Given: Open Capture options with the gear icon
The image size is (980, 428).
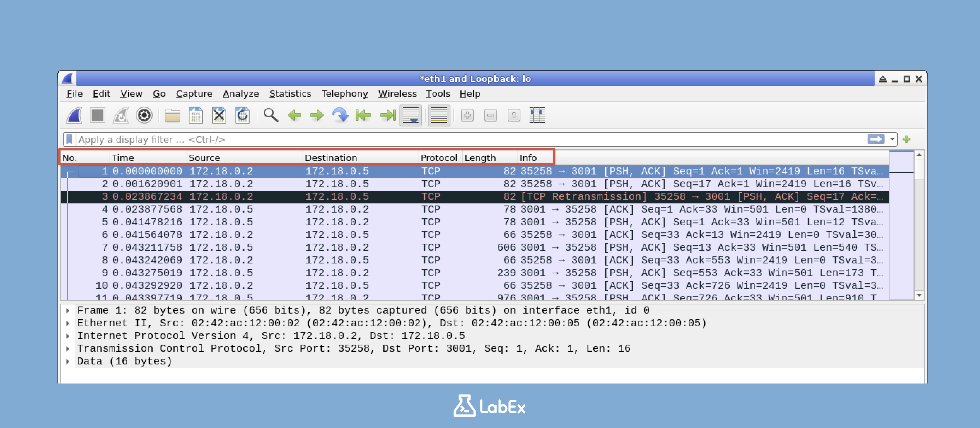Looking at the screenshot, I should click(144, 115).
